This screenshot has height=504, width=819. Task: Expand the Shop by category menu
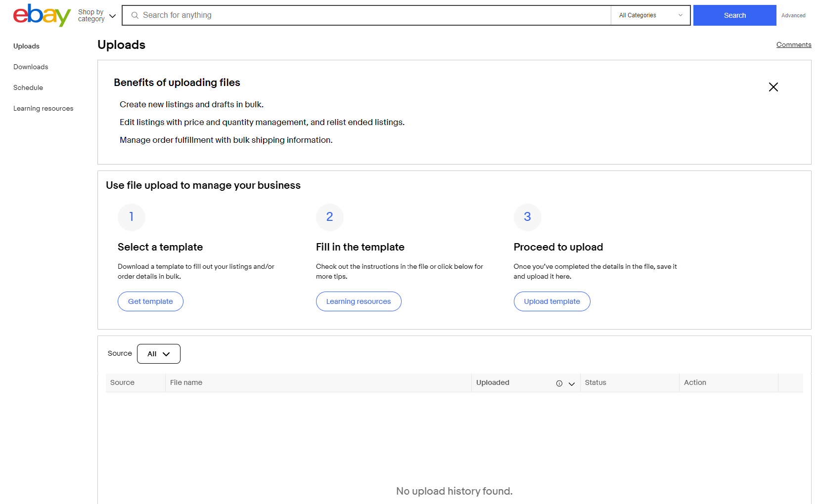click(x=97, y=16)
